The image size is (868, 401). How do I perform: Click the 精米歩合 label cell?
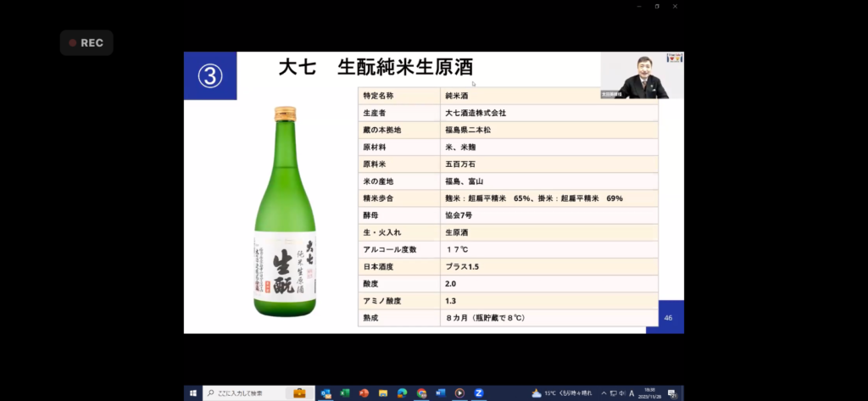pos(399,198)
